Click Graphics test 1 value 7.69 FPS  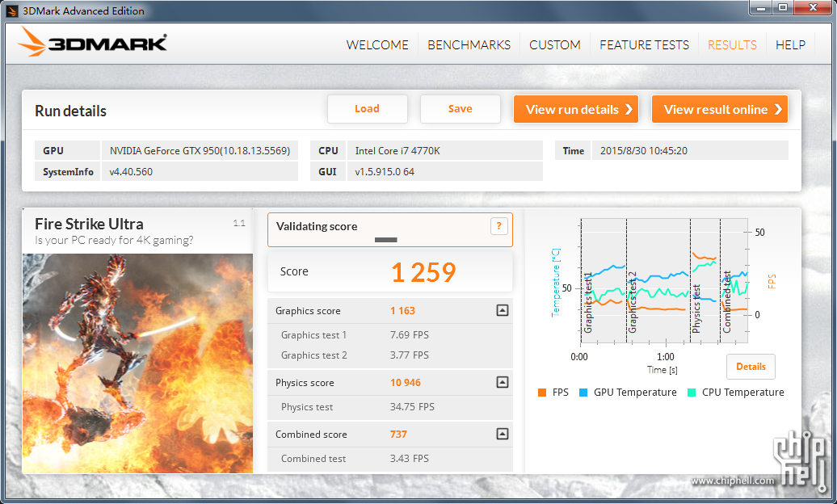410,334
